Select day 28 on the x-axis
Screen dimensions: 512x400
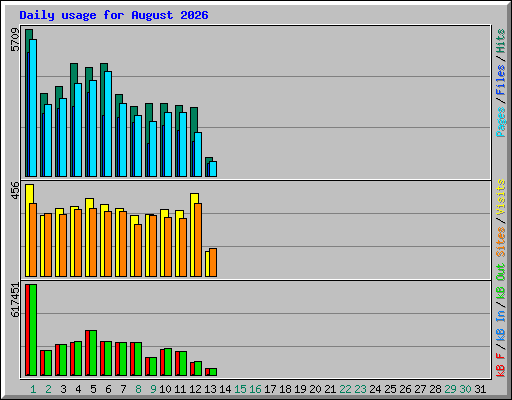(x=435, y=389)
